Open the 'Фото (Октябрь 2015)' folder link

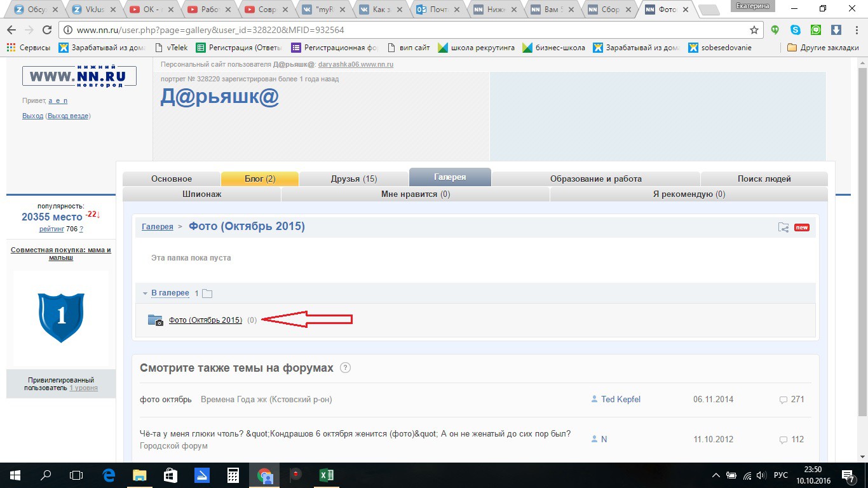(x=205, y=320)
